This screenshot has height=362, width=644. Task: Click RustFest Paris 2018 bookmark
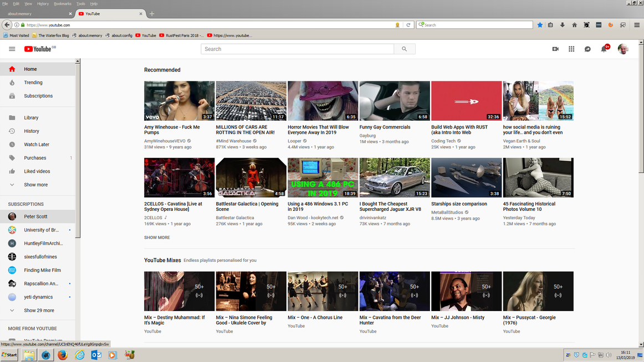pos(182,35)
